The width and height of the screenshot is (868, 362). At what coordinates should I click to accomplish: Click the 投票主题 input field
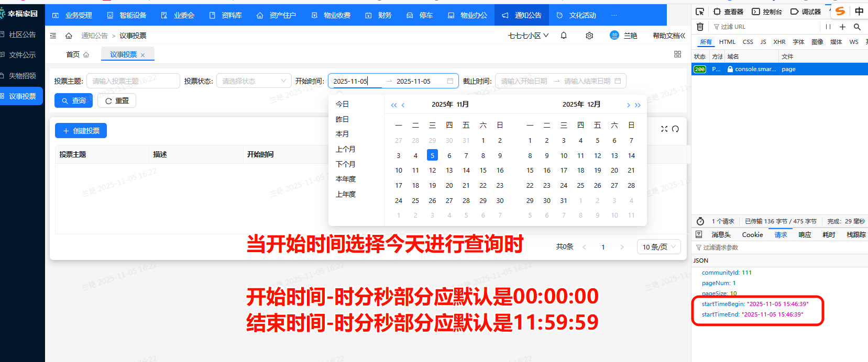tap(133, 81)
